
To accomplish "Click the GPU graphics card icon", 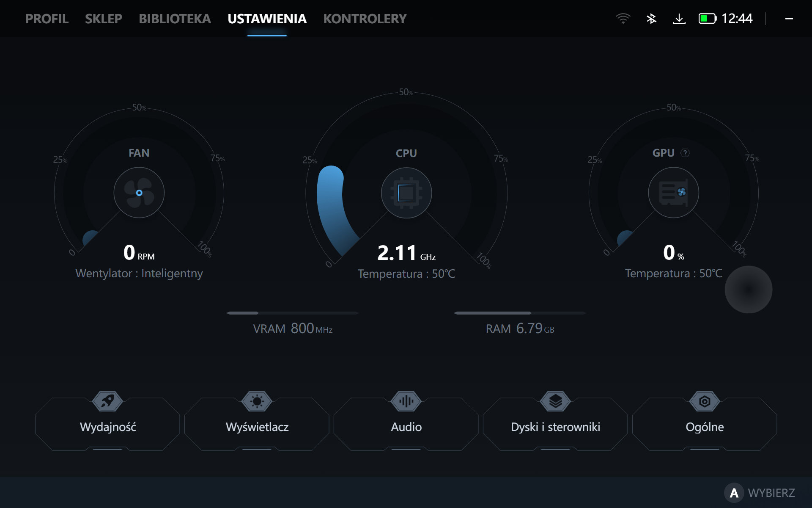I will pyautogui.click(x=673, y=193).
